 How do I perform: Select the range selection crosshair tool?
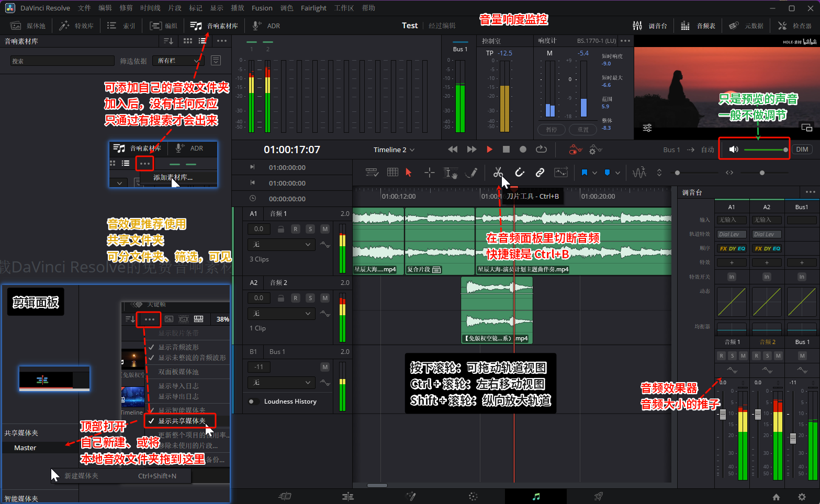pos(429,173)
